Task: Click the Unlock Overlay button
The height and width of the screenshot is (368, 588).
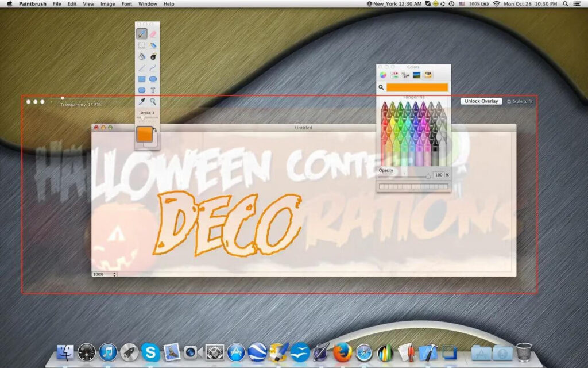Action: point(481,101)
